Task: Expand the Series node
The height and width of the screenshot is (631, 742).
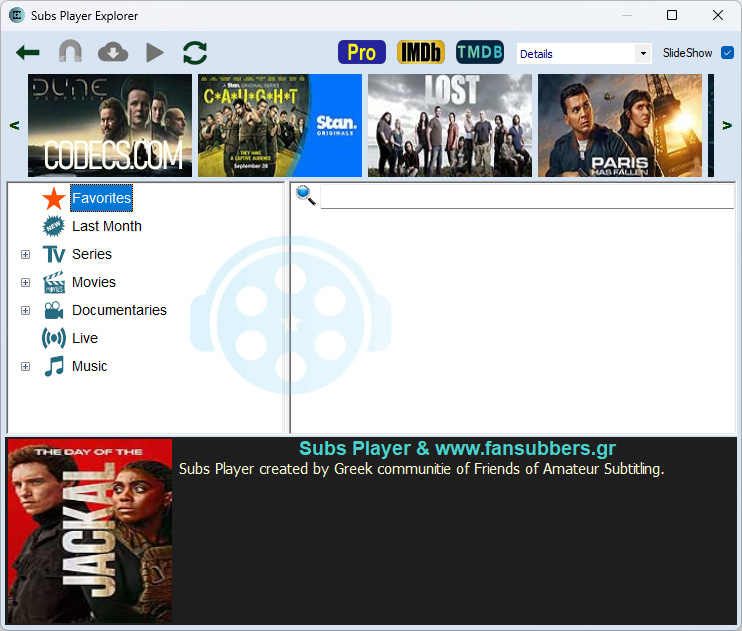Action: click(26, 255)
